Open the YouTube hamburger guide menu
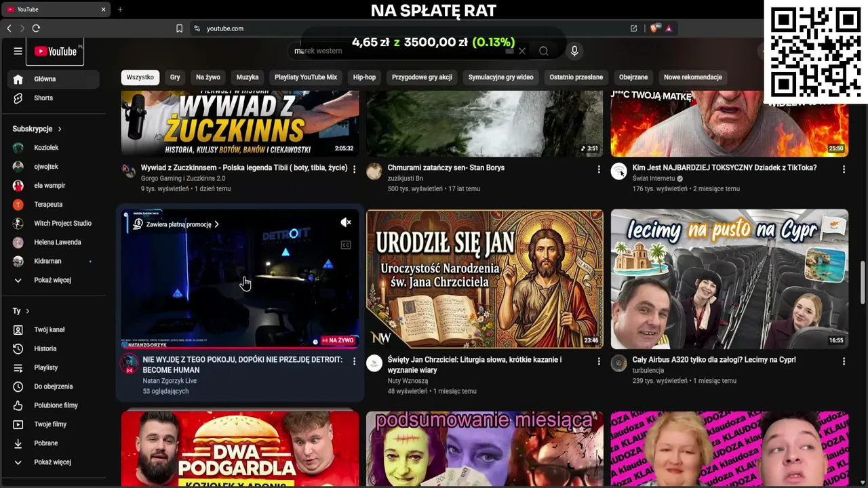This screenshot has height=488, width=868. pos(18,51)
